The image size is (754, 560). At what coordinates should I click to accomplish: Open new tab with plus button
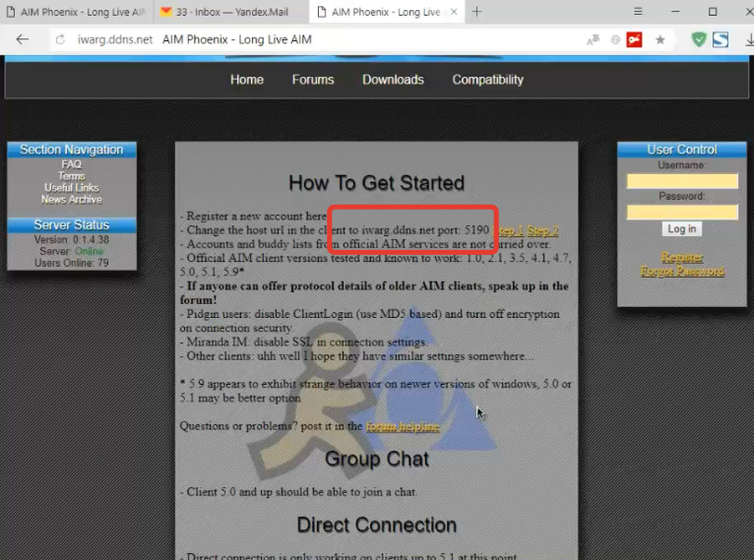[476, 12]
